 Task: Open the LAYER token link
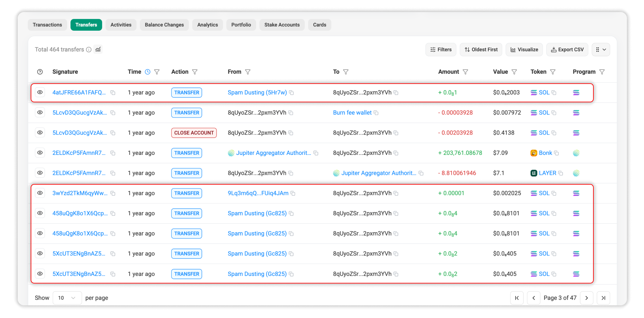tap(548, 173)
